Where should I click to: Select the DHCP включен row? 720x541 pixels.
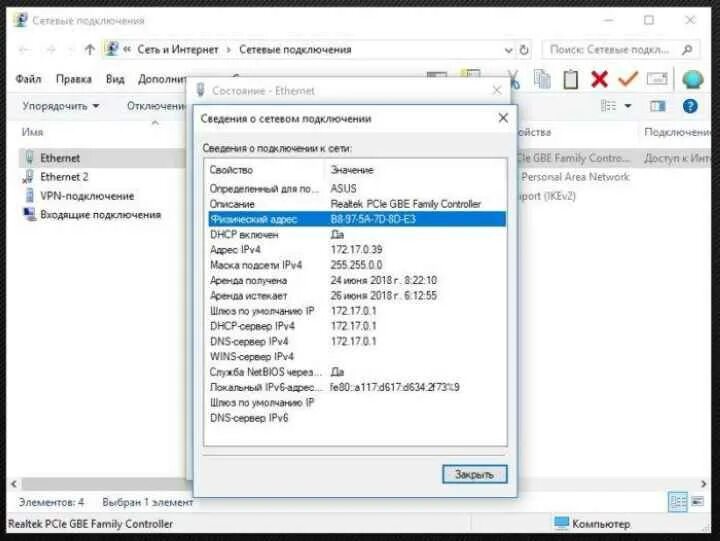pos(357,235)
